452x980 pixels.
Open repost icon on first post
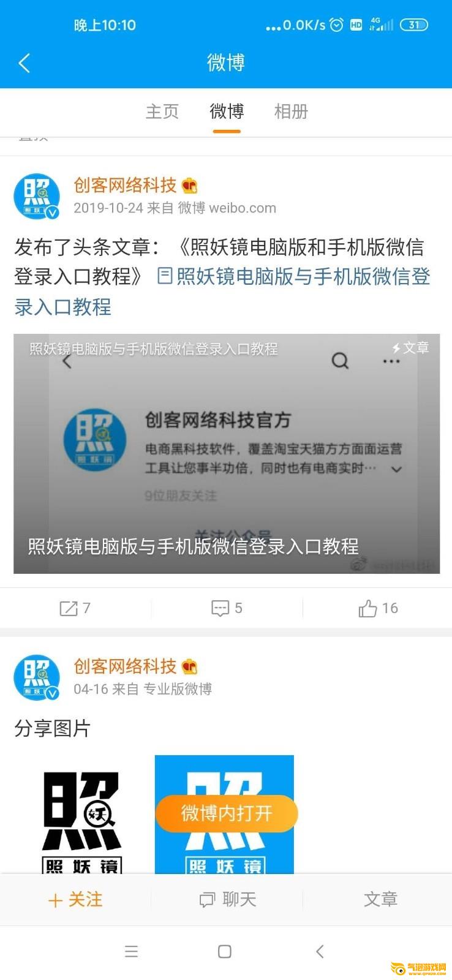pos(68,608)
